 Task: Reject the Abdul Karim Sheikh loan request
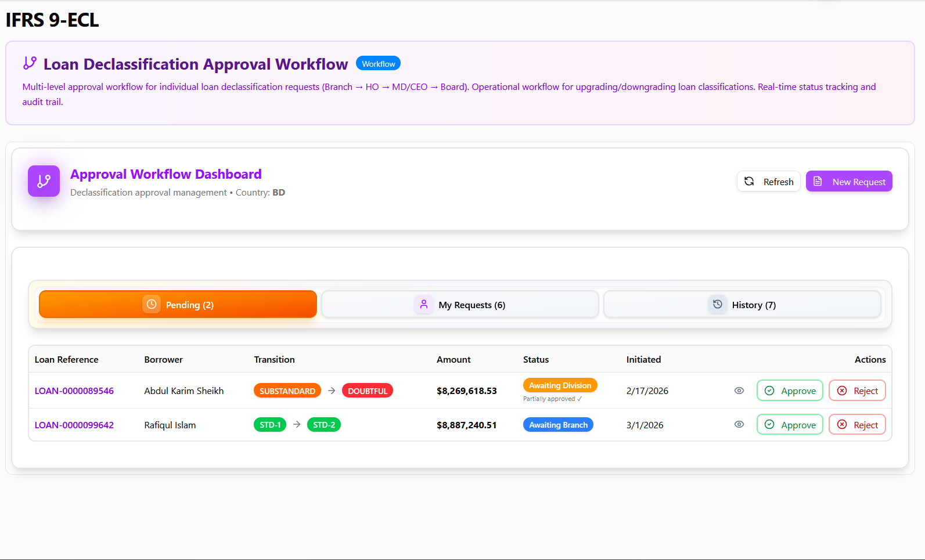(x=857, y=391)
